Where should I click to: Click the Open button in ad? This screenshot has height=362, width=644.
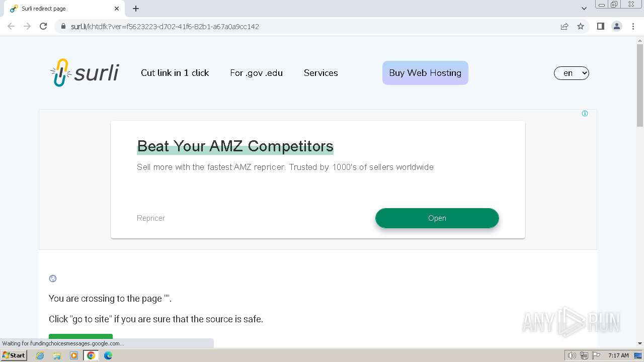(x=437, y=218)
